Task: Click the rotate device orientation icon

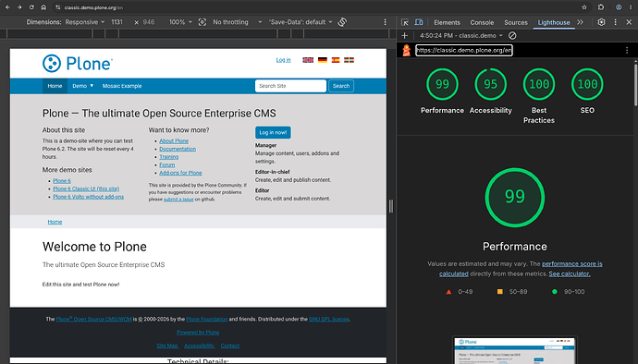Action: pos(342,22)
